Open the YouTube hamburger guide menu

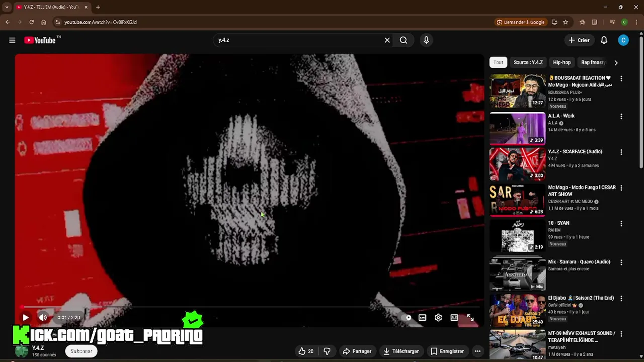click(12, 40)
